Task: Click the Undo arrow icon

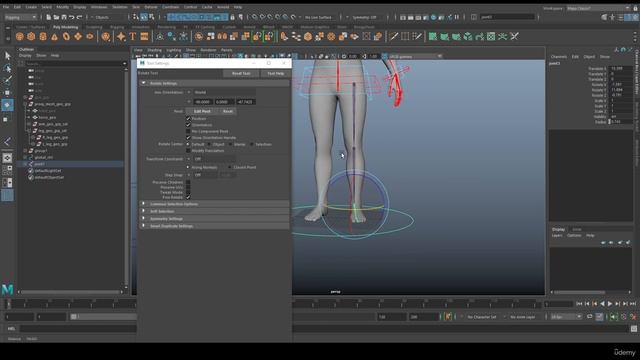Action: pyautogui.click(x=71, y=17)
